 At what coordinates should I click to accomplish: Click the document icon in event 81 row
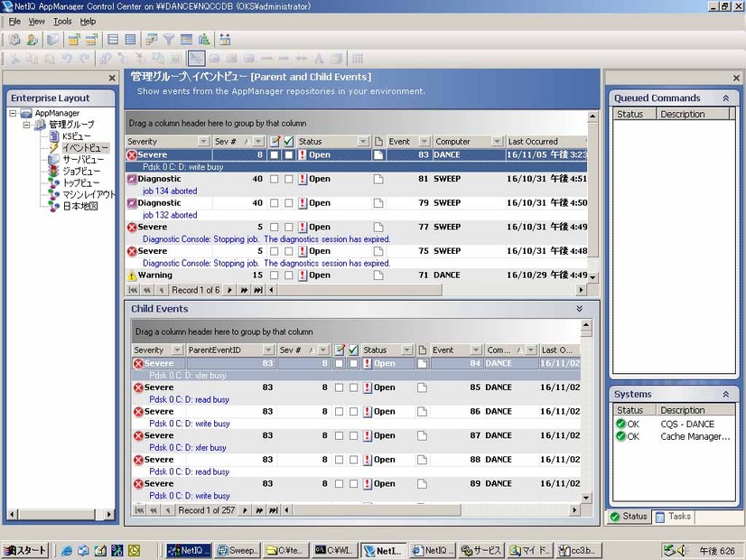(378, 179)
